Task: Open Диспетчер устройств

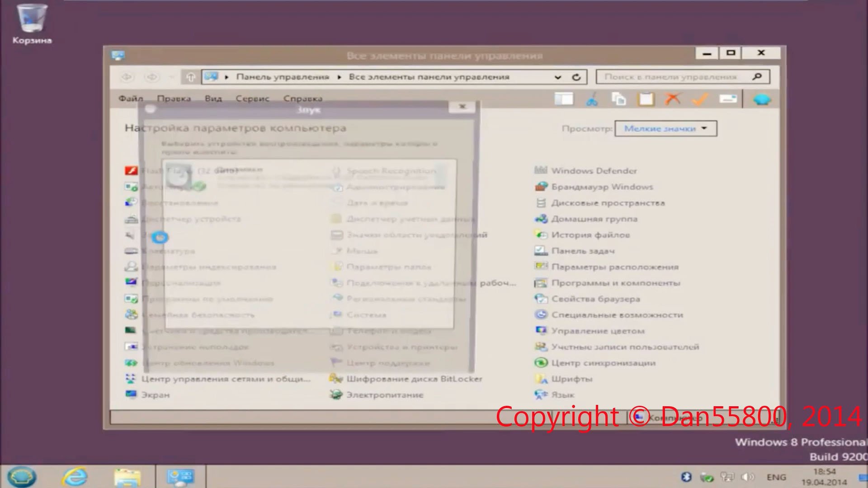Action: [x=191, y=219]
